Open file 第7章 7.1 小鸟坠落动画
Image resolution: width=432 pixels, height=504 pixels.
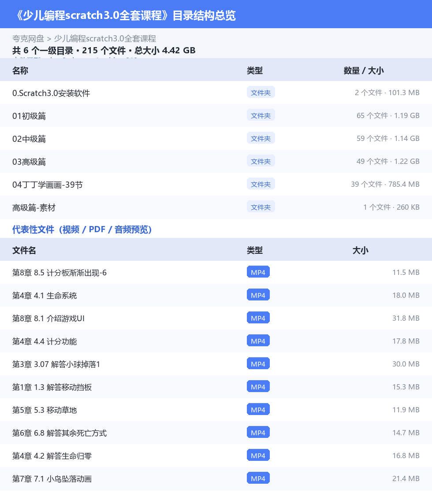(52, 479)
